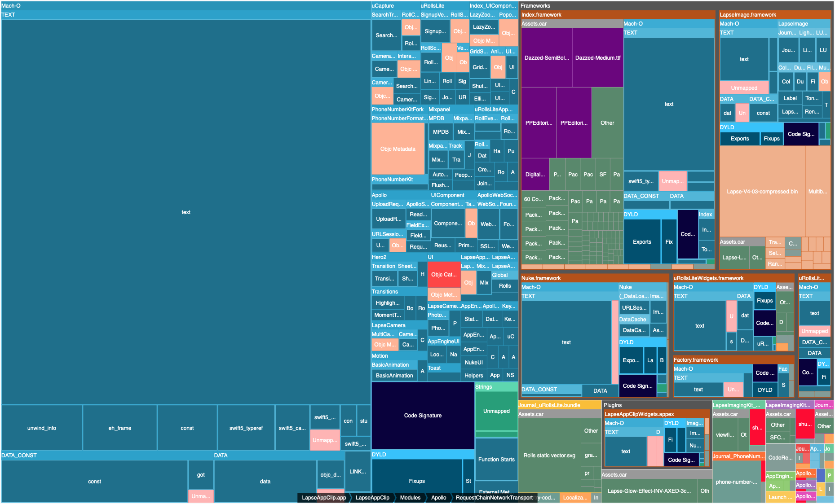Click the large dark Code Signature block
Viewport: 835px width, 504px height.
[423, 415]
